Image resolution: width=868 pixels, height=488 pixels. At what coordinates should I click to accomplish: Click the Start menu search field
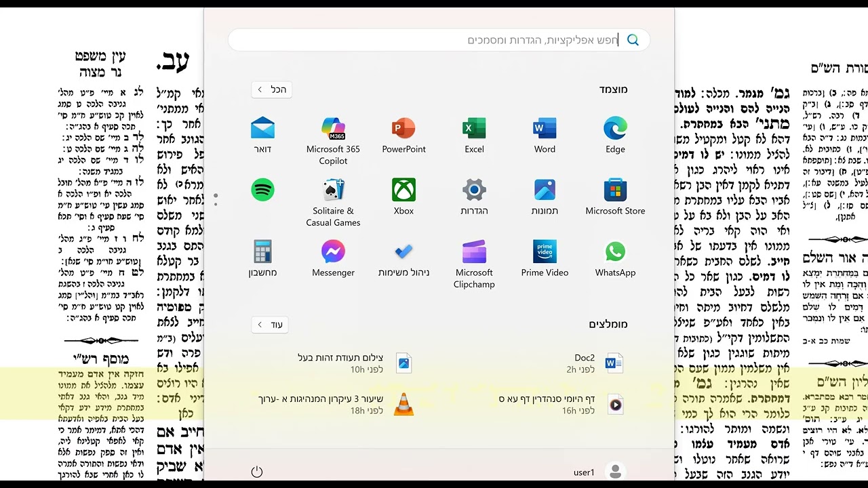pyautogui.click(x=439, y=40)
